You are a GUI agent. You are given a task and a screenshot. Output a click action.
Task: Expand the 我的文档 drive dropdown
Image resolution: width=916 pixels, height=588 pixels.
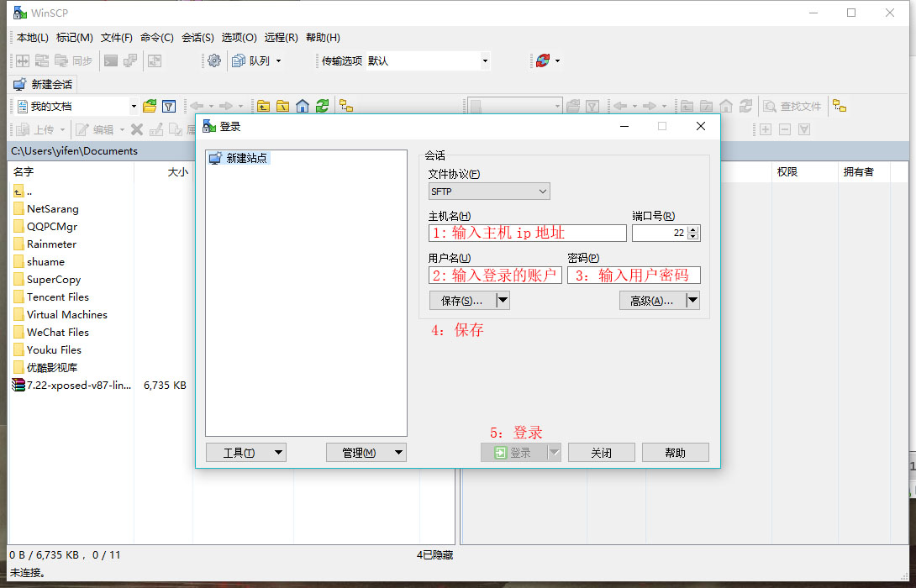pyautogui.click(x=134, y=107)
